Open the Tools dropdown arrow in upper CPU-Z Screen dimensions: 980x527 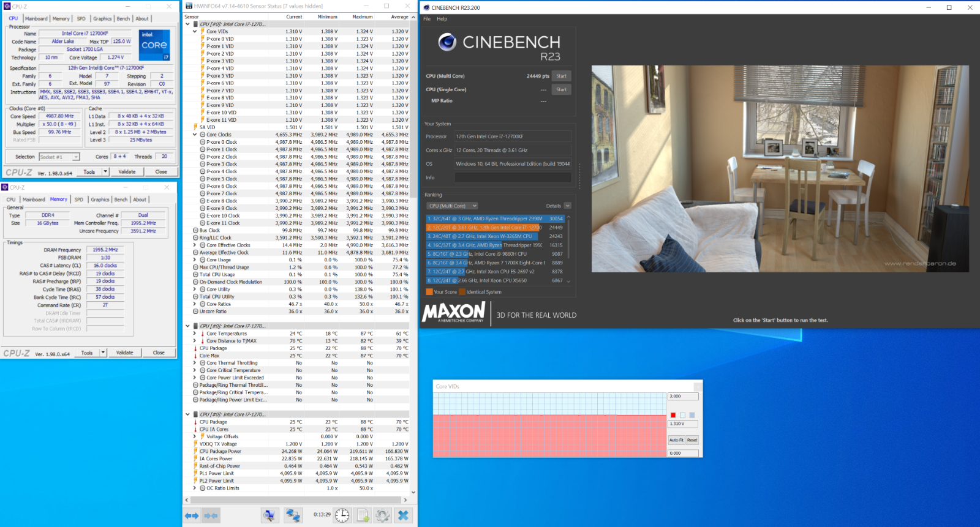pos(105,171)
